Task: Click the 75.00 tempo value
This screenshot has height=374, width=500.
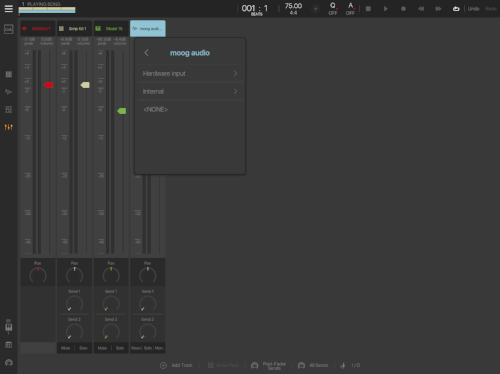Action: [293, 6]
